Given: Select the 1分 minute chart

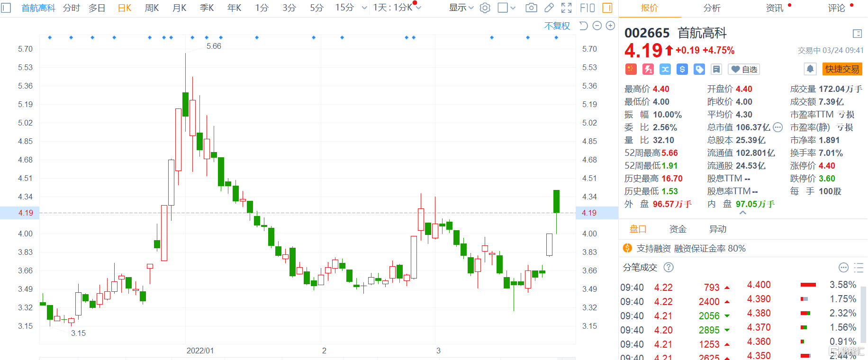Looking at the screenshot, I should [x=262, y=8].
